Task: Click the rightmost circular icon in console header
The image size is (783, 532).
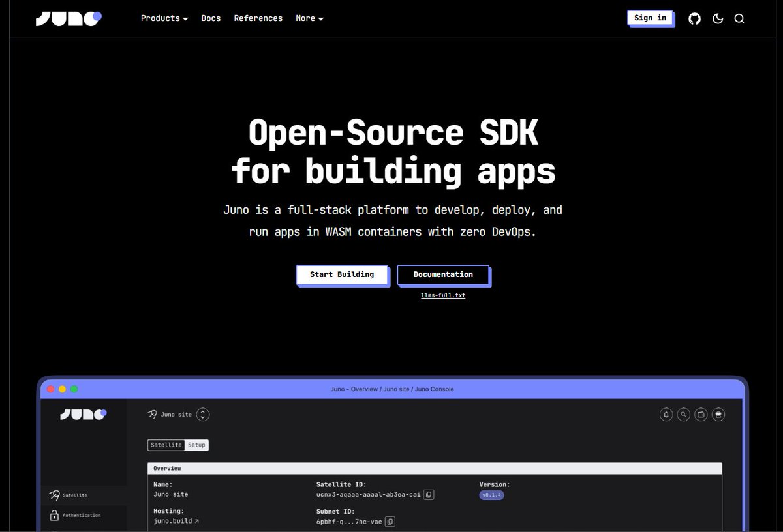Action: tap(718, 414)
